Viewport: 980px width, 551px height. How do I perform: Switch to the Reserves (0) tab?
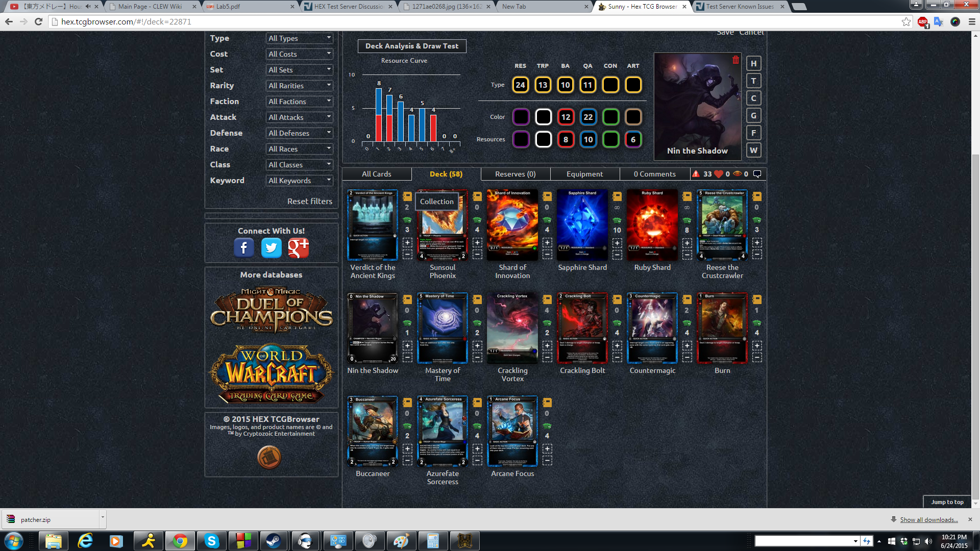[x=516, y=174]
